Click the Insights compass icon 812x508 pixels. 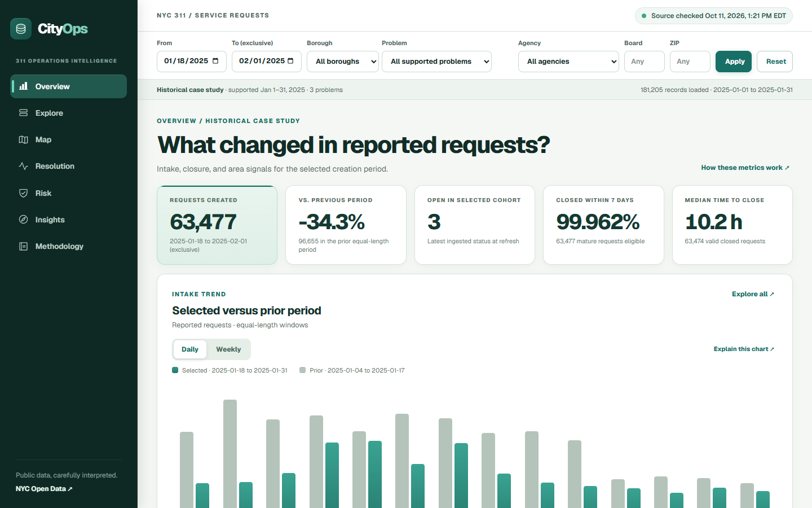coord(23,220)
